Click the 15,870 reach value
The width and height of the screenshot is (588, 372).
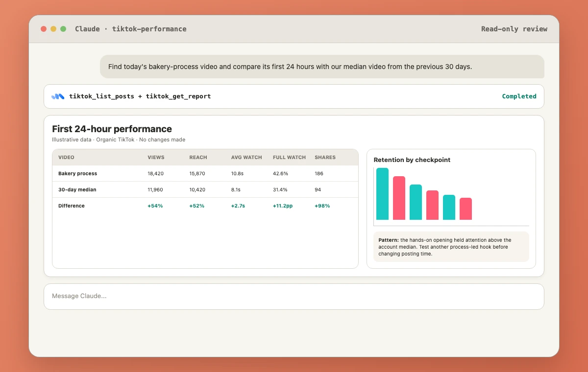click(197, 173)
